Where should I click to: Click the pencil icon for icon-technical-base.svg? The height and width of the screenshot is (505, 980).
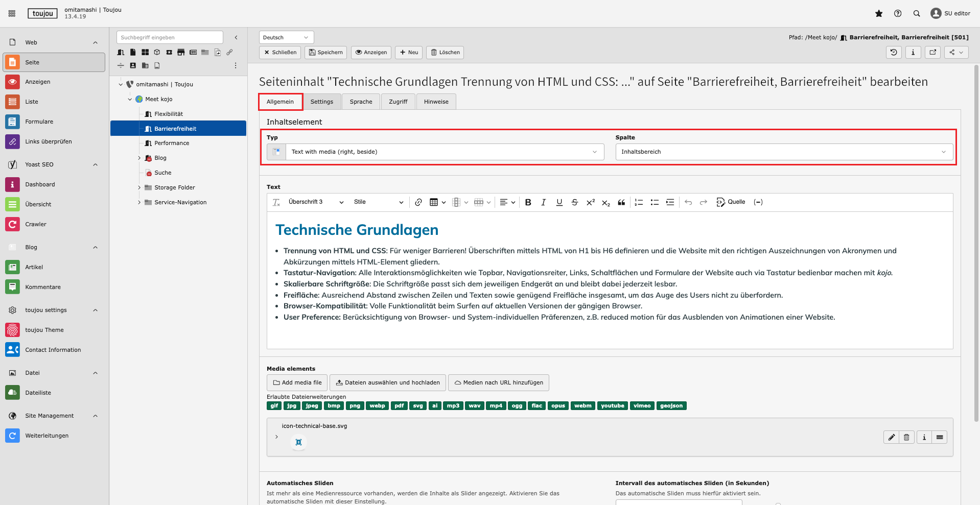coord(891,437)
